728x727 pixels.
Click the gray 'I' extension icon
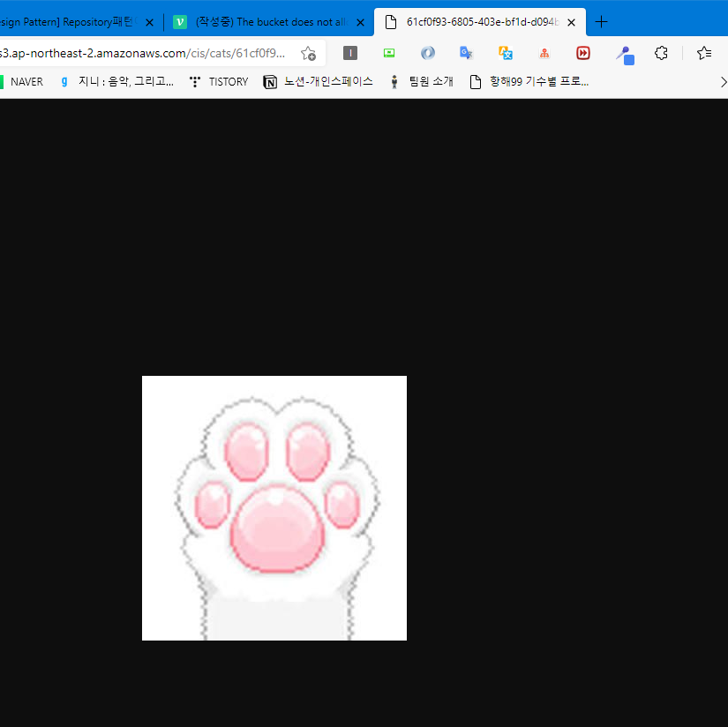[350, 54]
